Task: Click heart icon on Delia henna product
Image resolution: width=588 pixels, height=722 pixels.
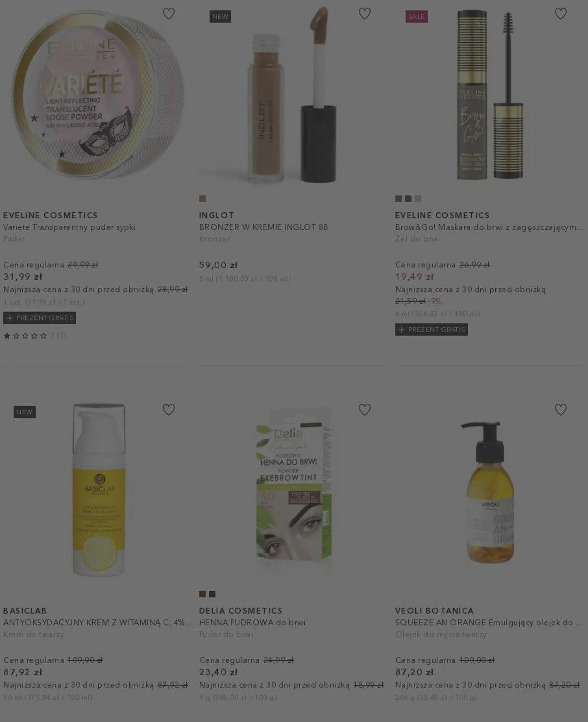Action: 365,409
